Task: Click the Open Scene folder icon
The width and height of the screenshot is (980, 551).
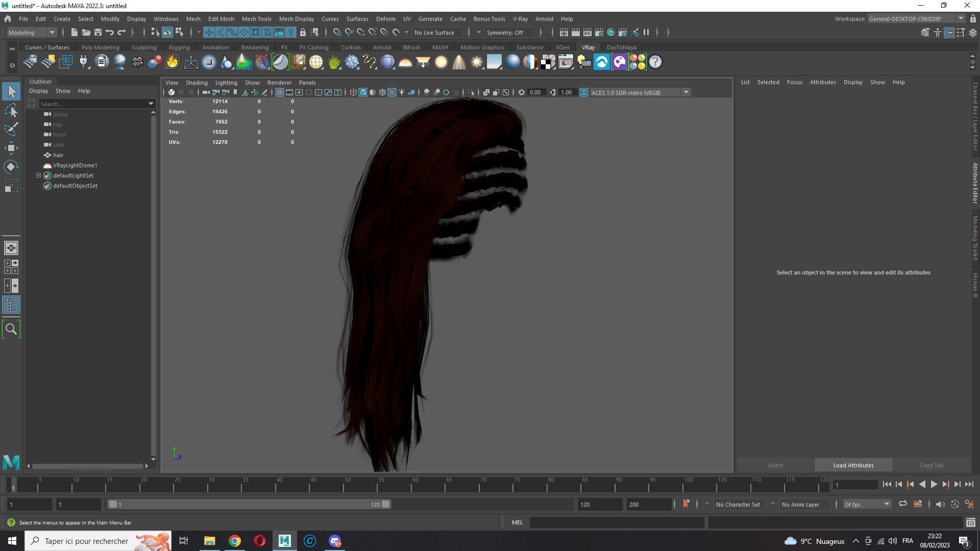Action: coord(86,33)
